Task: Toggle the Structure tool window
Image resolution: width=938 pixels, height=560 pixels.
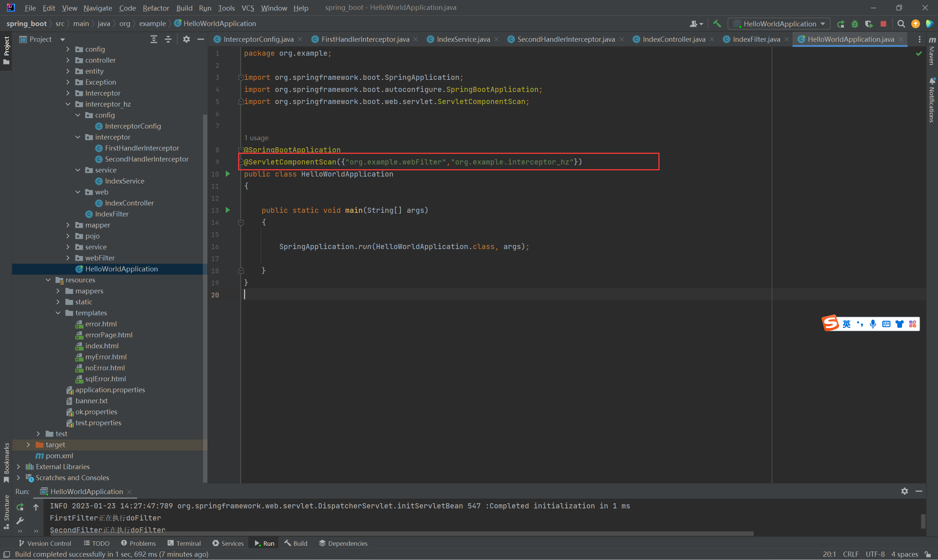Action: pyautogui.click(x=7, y=511)
